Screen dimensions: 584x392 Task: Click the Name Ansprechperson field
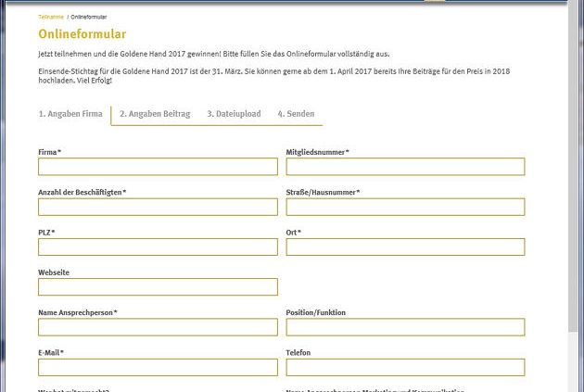(x=158, y=327)
